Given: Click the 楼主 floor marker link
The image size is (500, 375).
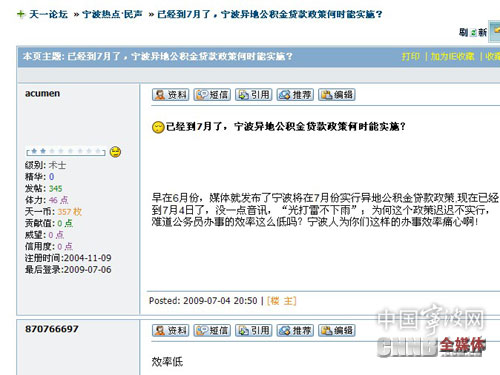Looking at the screenshot, I should 282,301.
